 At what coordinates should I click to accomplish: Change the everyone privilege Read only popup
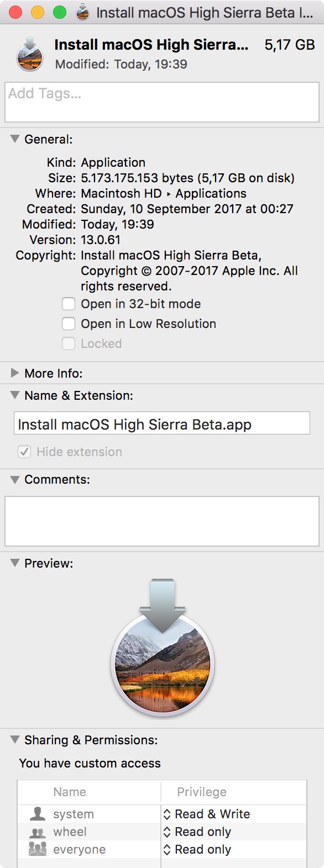point(197,849)
